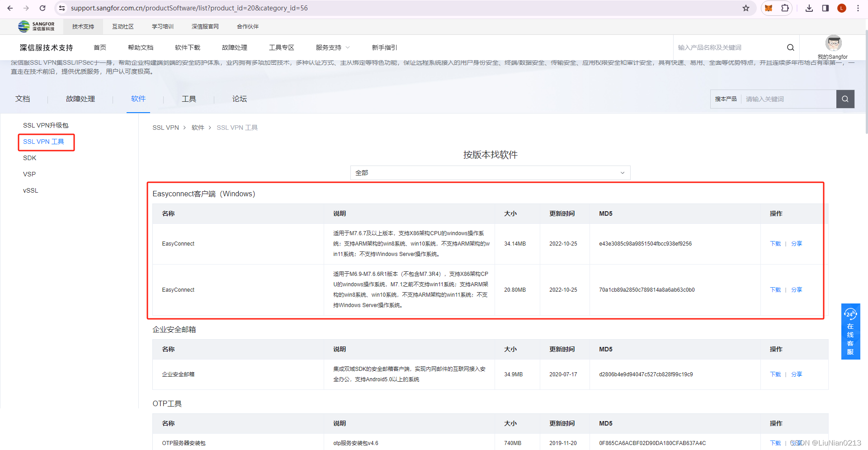868x450 pixels.
Task: Click the 搜本产品 label button
Action: pos(726,99)
